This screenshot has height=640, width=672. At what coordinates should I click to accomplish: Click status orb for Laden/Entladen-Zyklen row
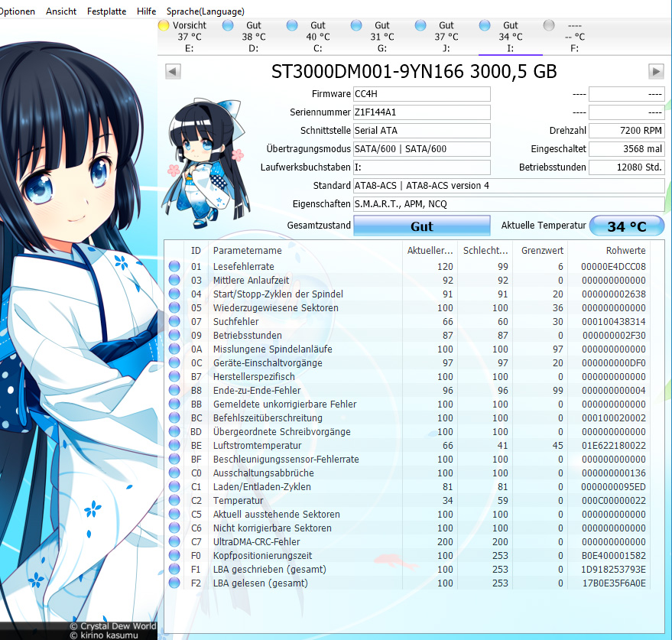tap(174, 486)
